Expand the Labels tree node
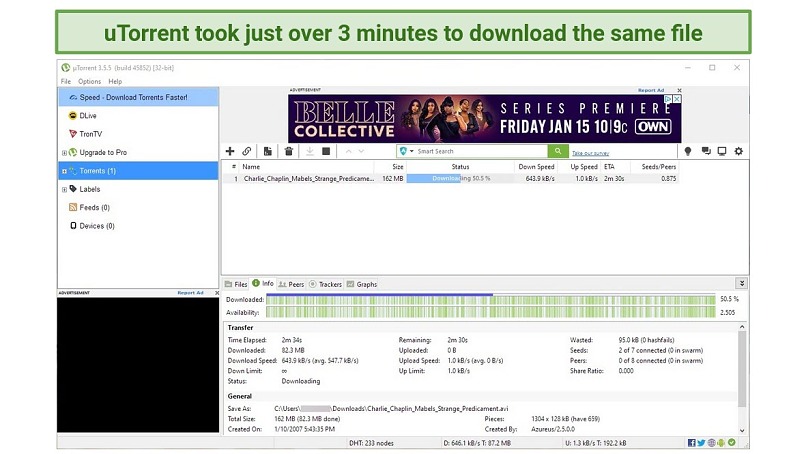The image size is (806, 454). [64, 190]
